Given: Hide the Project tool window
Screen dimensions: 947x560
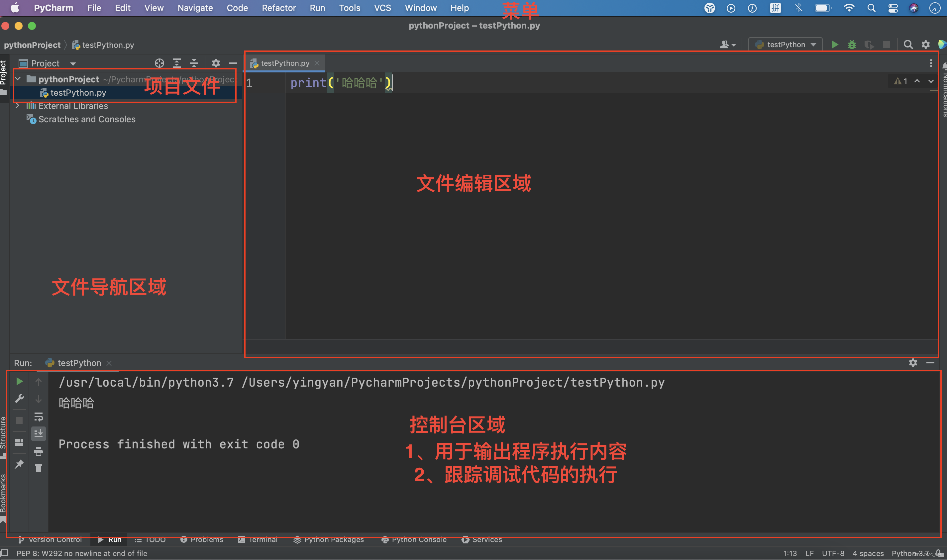Looking at the screenshot, I should click(233, 63).
